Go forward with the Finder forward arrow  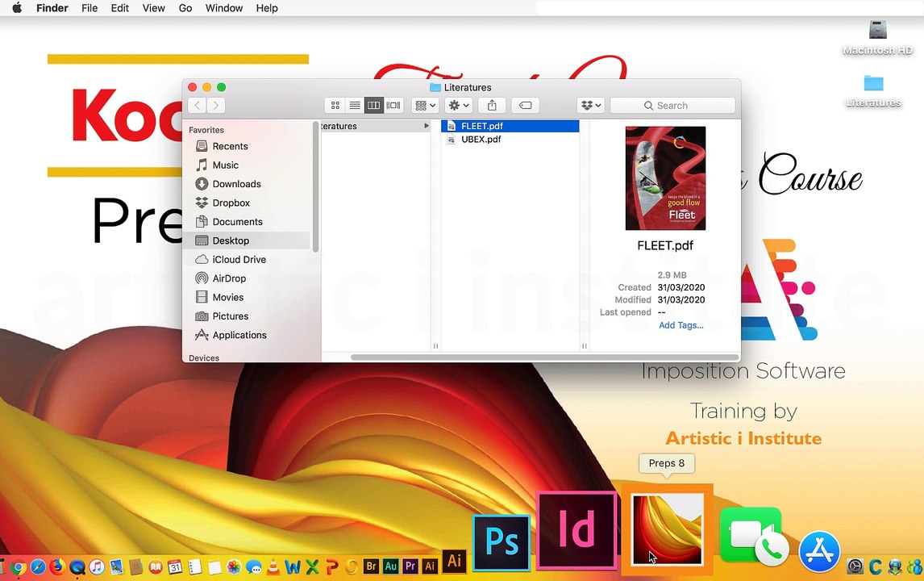(216, 106)
